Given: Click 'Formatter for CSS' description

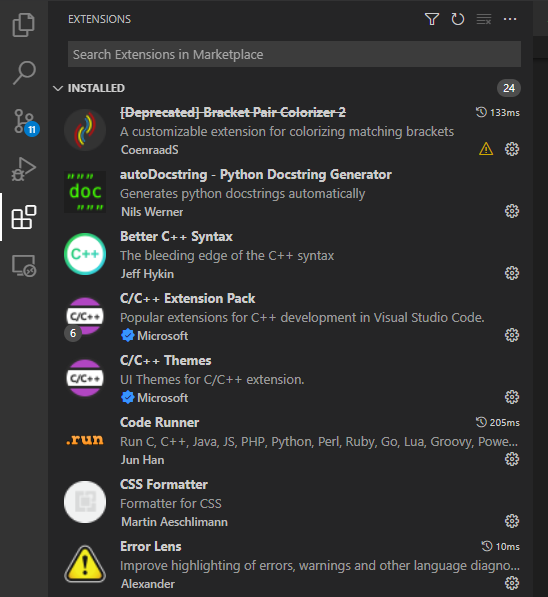Looking at the screenshot, I should [171, 504].
